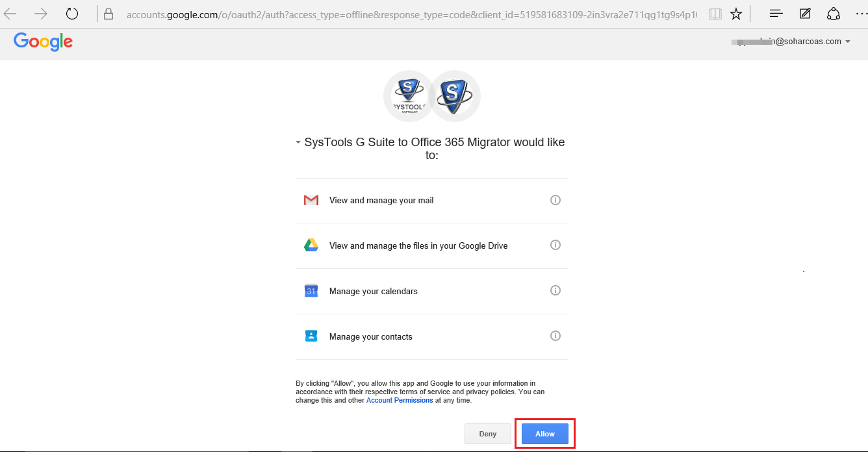Open the account dropdown for soharcoas.com
The image size is (868, 452).
848,42
